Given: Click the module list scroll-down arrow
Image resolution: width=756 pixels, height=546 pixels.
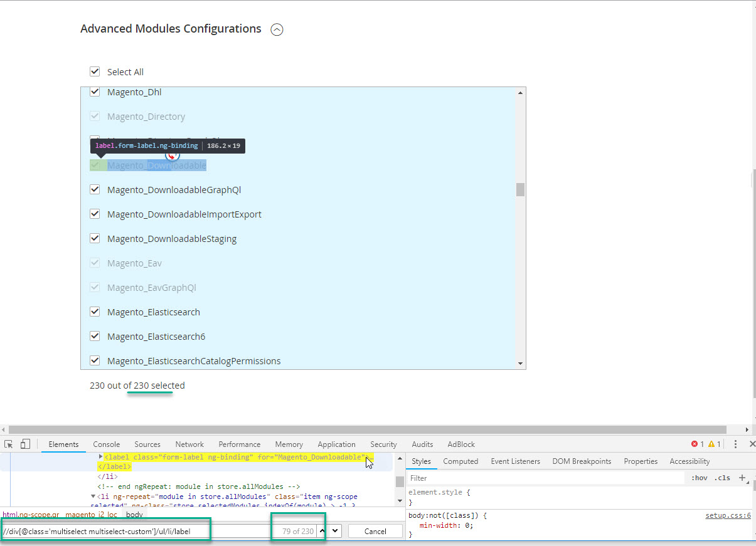Looking at the screenshot, I should (520, 364).
